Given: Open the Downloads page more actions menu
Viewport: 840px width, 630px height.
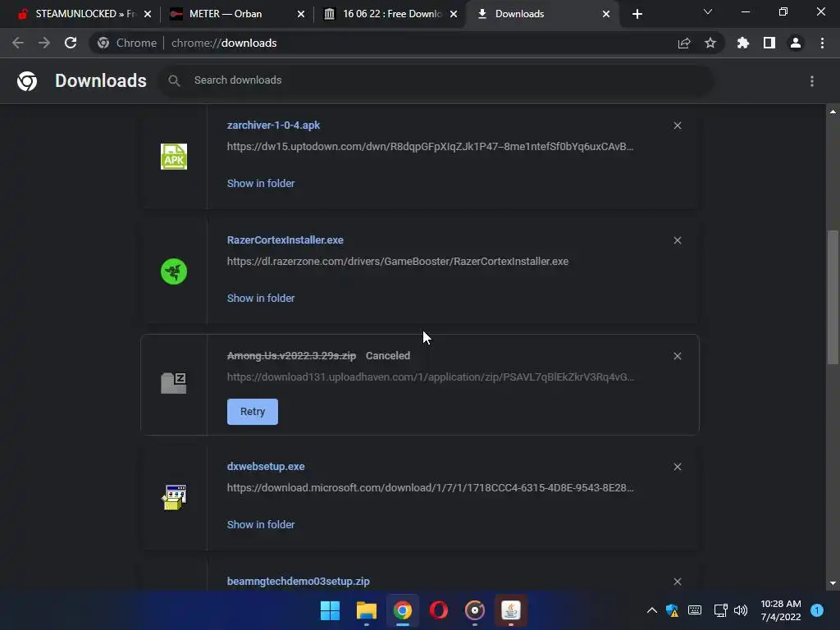Looking at the screenshot, I should [812, 81].
